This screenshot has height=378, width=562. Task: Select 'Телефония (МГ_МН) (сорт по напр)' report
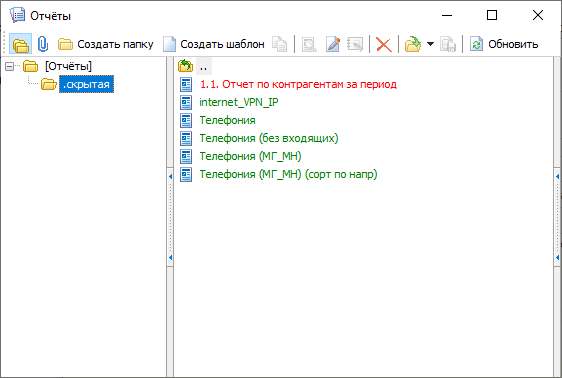pyautogui.click(x=288, y=174)
